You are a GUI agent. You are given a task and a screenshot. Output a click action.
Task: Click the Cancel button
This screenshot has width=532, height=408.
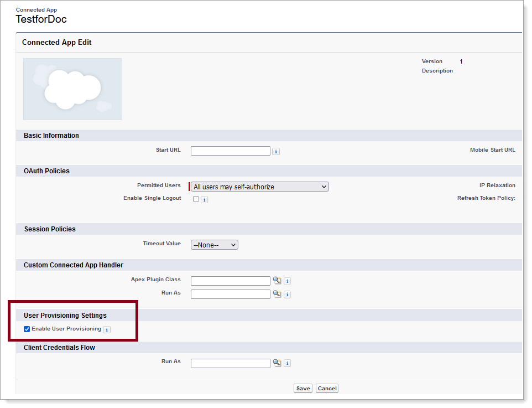click(x=327, y=388)
